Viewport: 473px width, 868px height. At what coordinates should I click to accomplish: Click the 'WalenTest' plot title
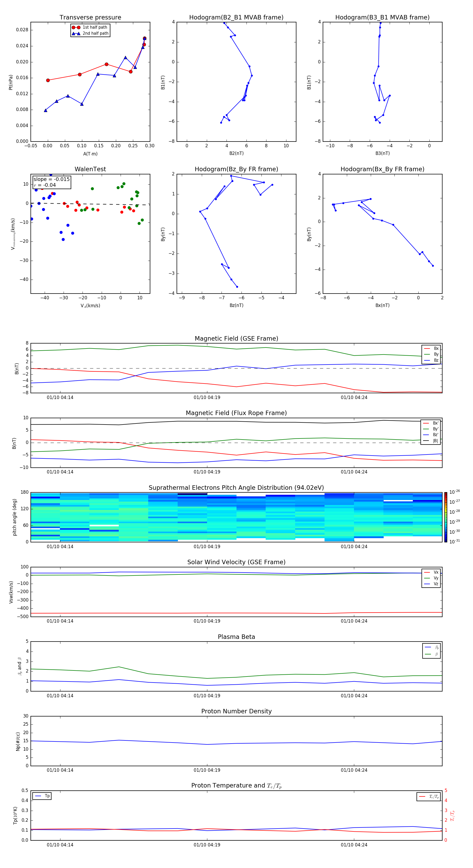(x=90, y=169)
